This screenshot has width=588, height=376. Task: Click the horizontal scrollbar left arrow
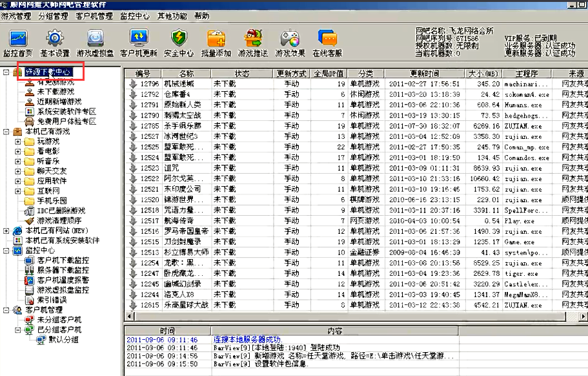129,317
